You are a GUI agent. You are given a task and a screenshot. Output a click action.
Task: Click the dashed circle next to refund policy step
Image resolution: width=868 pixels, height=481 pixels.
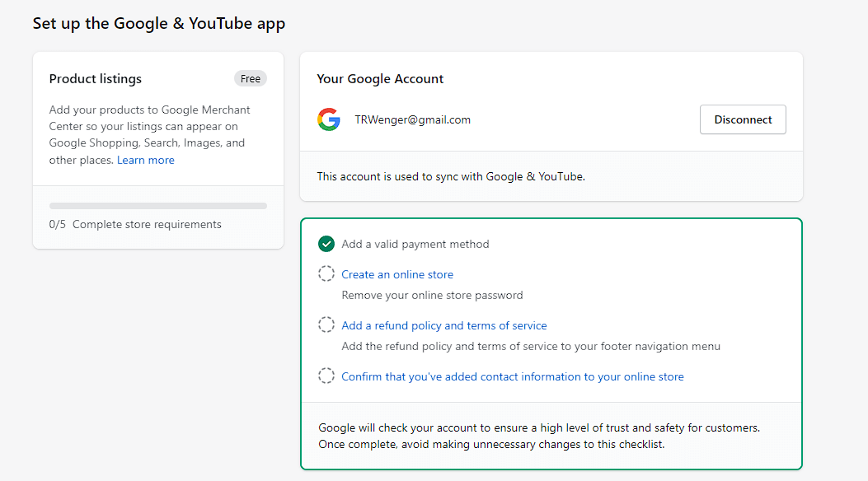click(326, 325)
